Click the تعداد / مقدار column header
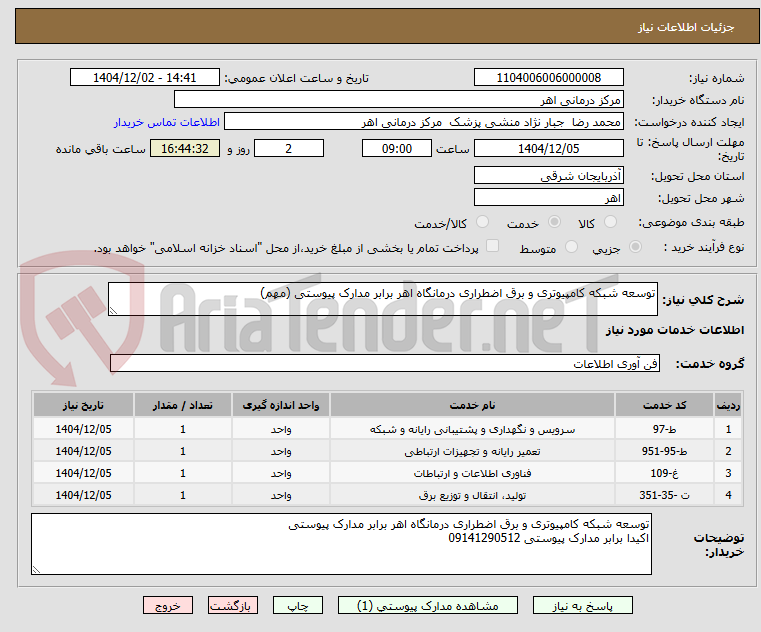Viewport: 761px width, 632px height. (x=182, y=405)
